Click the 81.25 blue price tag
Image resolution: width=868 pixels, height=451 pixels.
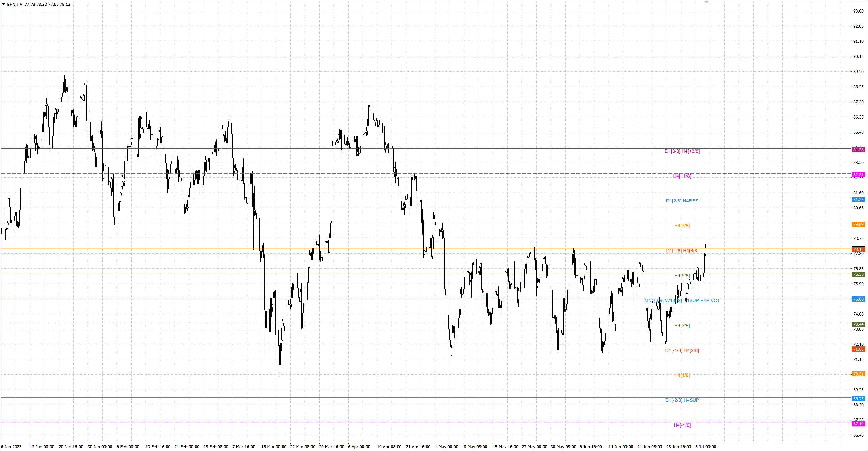coord(858,200)
